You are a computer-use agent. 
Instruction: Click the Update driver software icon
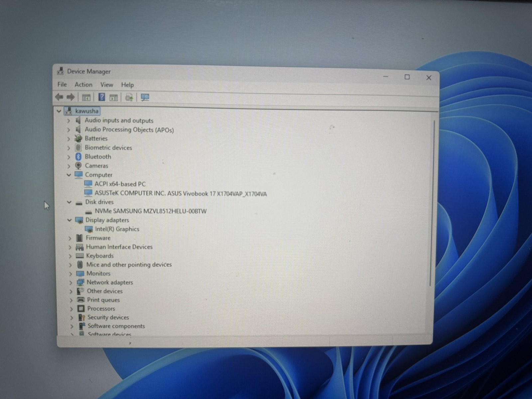(129, 97)
